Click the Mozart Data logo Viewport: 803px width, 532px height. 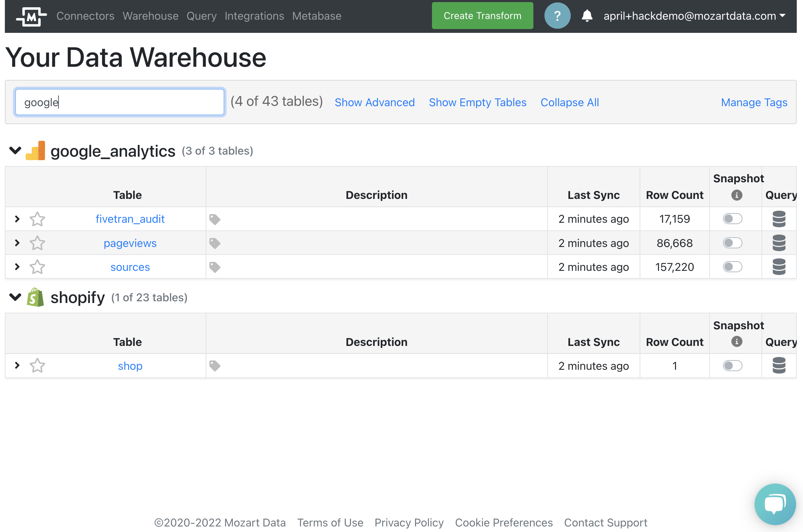pos(31,16)
